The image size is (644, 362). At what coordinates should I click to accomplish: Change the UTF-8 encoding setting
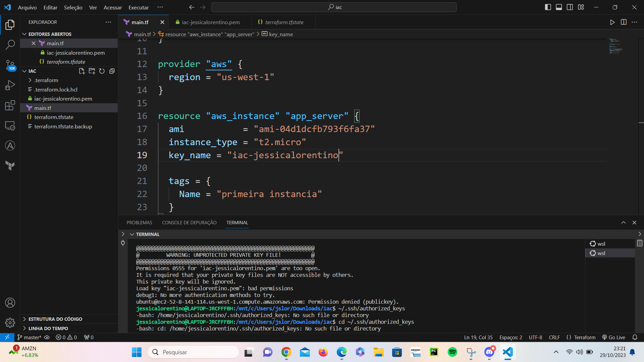pyautogui.click(x=535, y=337)
